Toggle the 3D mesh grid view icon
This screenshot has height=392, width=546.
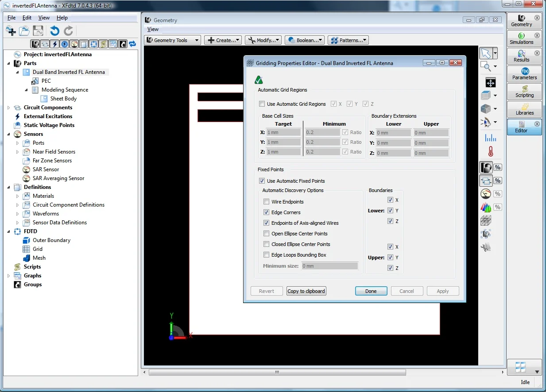tap(486, 220)
